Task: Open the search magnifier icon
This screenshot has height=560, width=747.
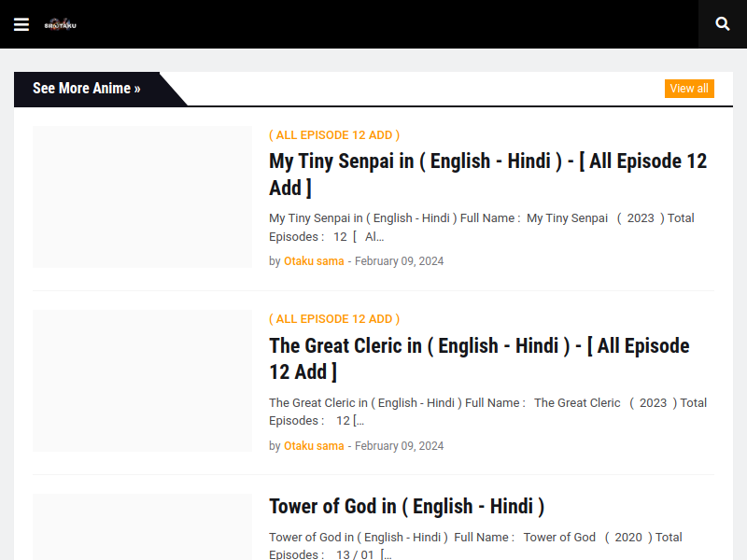Action: tap(722, 24)
